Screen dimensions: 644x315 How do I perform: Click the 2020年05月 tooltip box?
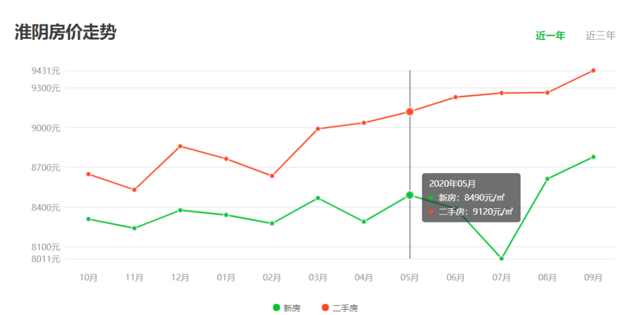pos(471,197)
